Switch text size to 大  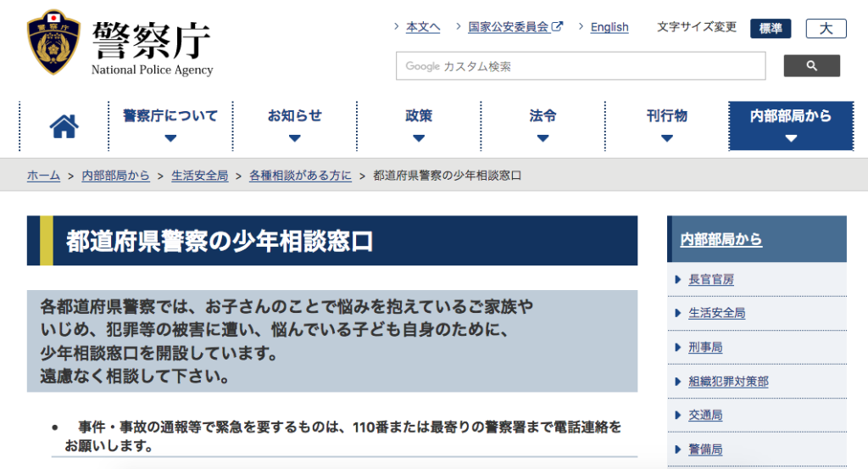pyautogui.click(x=826, y=29)
